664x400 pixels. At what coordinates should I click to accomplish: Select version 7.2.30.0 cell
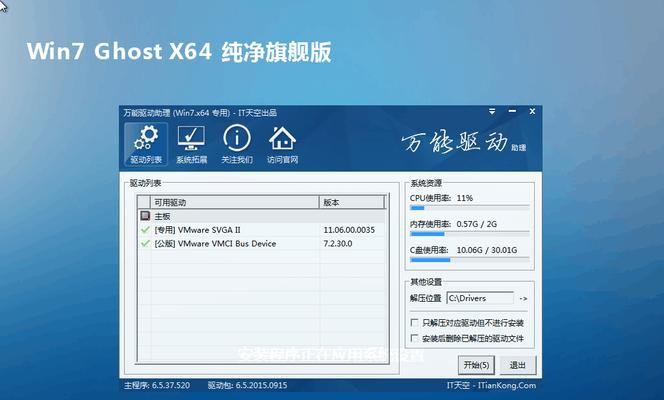pos(338,243)
